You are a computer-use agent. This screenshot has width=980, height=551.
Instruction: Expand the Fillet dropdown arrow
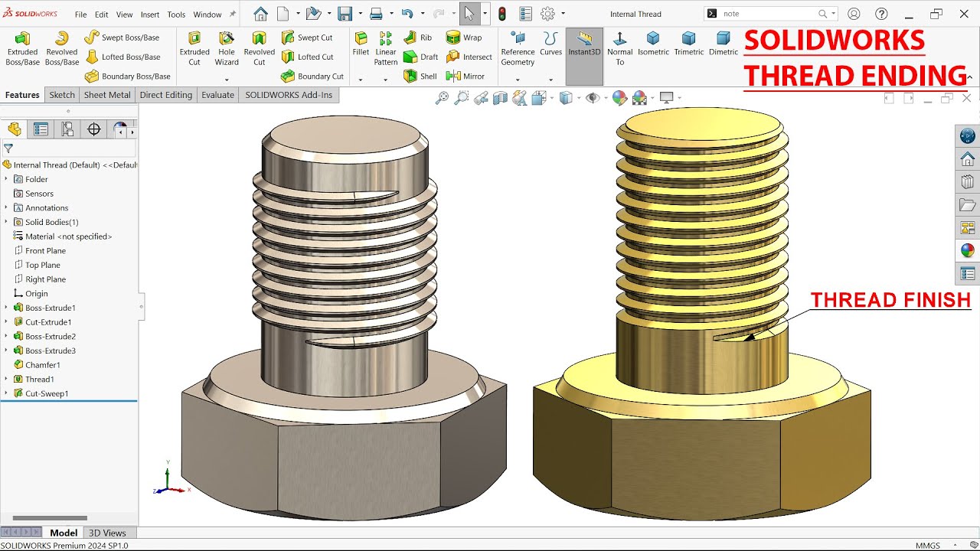[360, 80]
